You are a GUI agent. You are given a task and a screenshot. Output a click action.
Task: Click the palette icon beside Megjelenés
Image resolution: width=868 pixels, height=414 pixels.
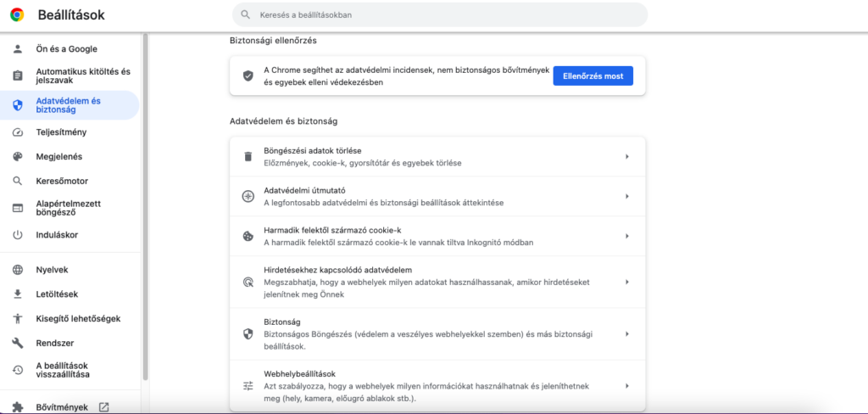18,157
